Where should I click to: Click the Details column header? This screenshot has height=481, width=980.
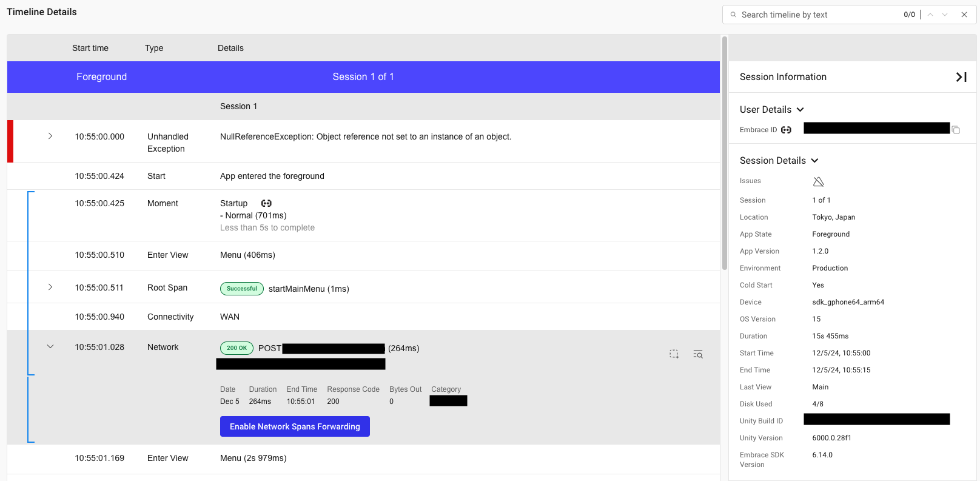coord(230,48)
